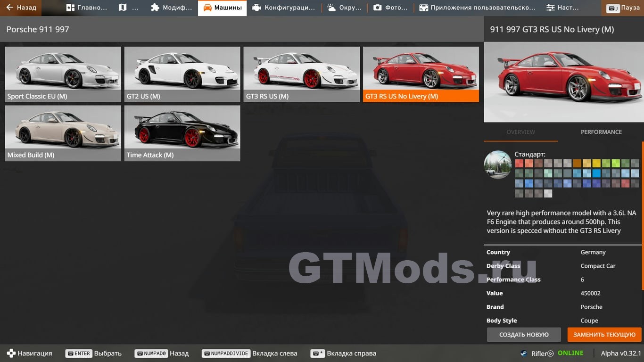Open the map icon tab

[128, 8]
